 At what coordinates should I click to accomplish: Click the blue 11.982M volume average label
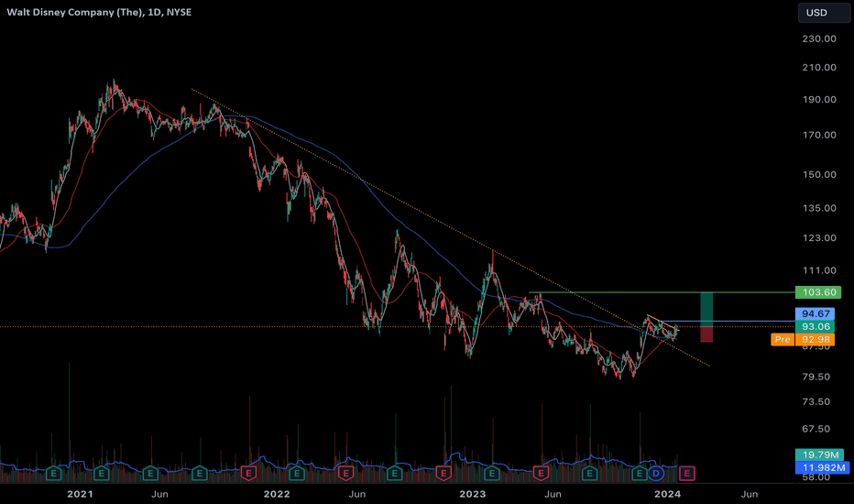coord(822,467)
